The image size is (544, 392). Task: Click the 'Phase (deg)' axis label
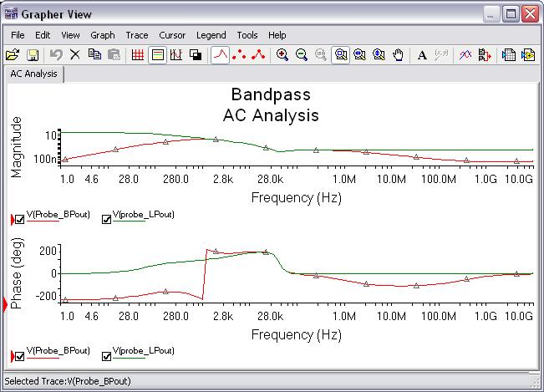pyautogui.click(x=18, y=274)
